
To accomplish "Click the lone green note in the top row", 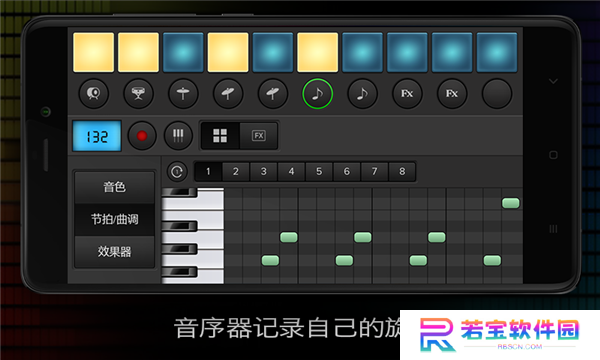I will (x=510, y=203).
